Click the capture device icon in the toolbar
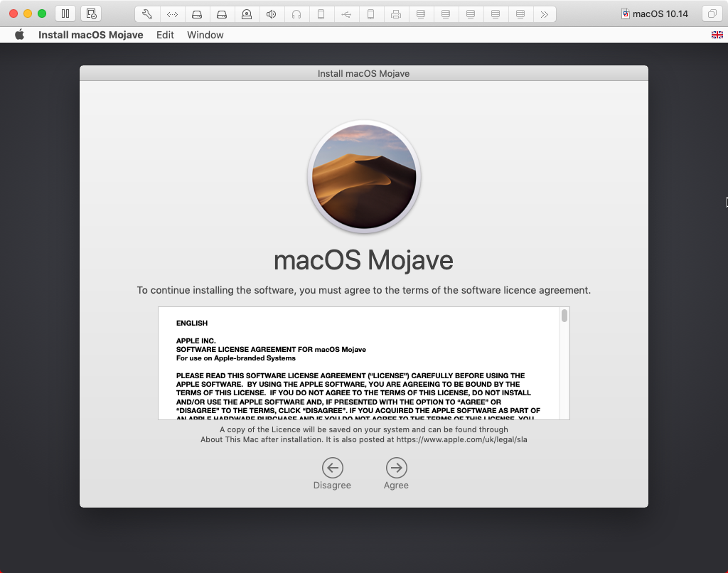The width and height of the screenshot is (728, 573). 247,13
